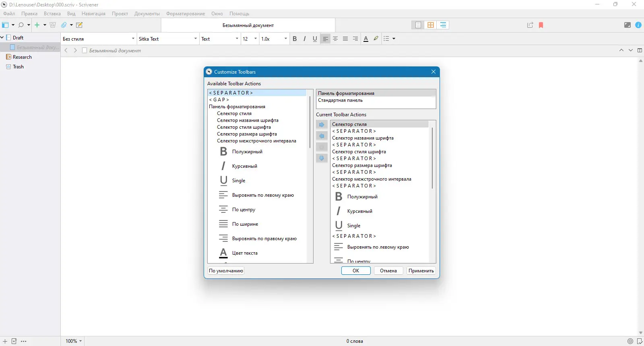
Task: Click the red bookmark icon in toolbar
Action: [541, 25]
